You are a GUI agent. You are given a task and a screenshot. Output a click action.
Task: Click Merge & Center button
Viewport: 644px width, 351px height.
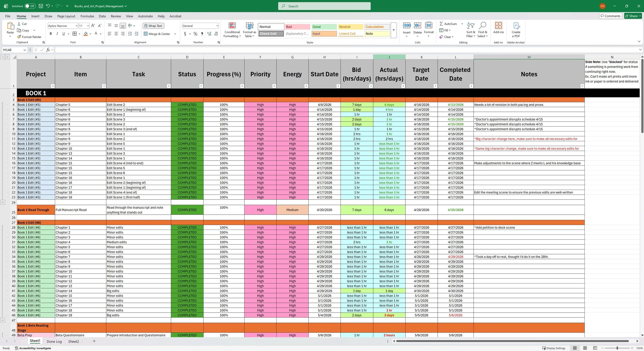coord(157,34)
